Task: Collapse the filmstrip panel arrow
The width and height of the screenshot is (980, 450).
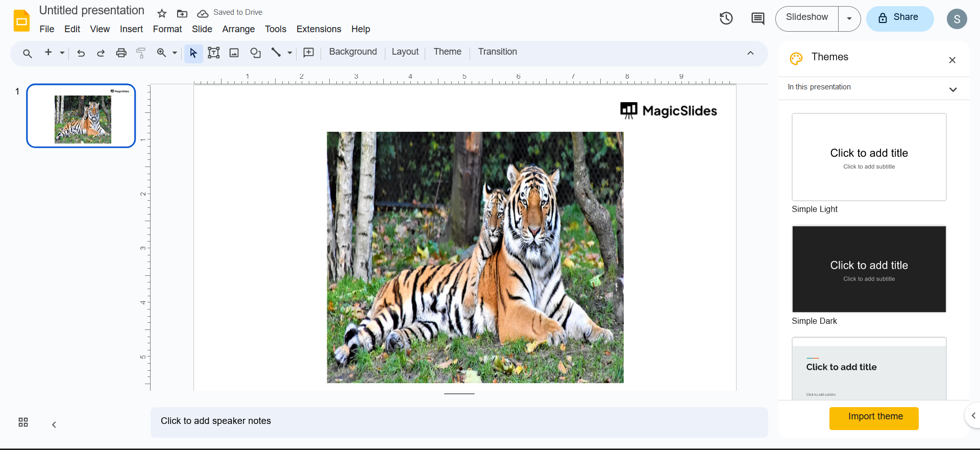Action: (x=54, y=424)
